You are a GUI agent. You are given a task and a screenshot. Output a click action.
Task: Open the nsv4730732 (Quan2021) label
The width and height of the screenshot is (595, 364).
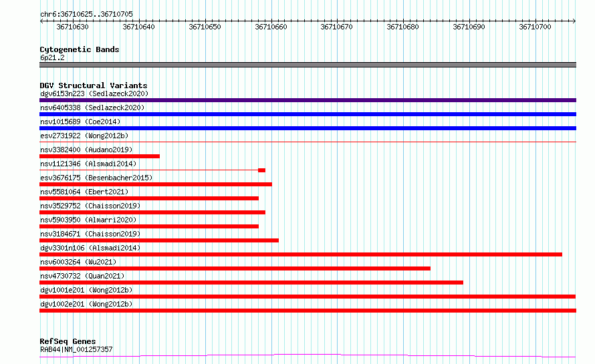point(82,276)
